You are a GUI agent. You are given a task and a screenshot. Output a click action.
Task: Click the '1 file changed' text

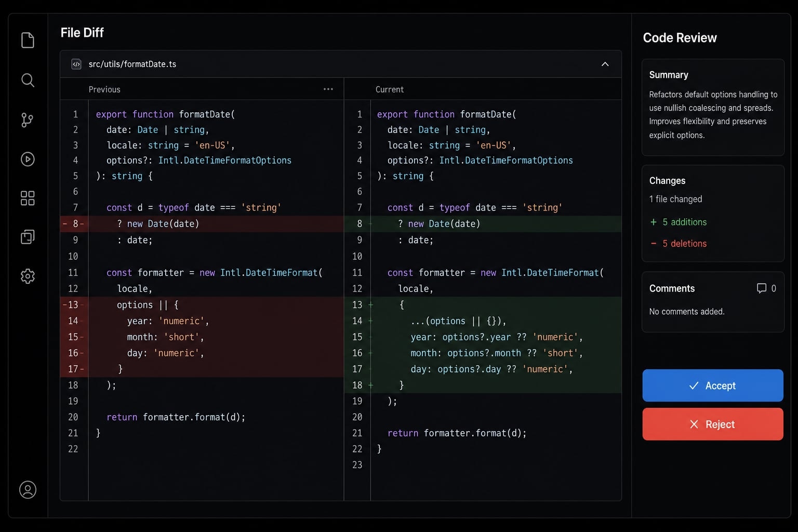click(675, 199)
